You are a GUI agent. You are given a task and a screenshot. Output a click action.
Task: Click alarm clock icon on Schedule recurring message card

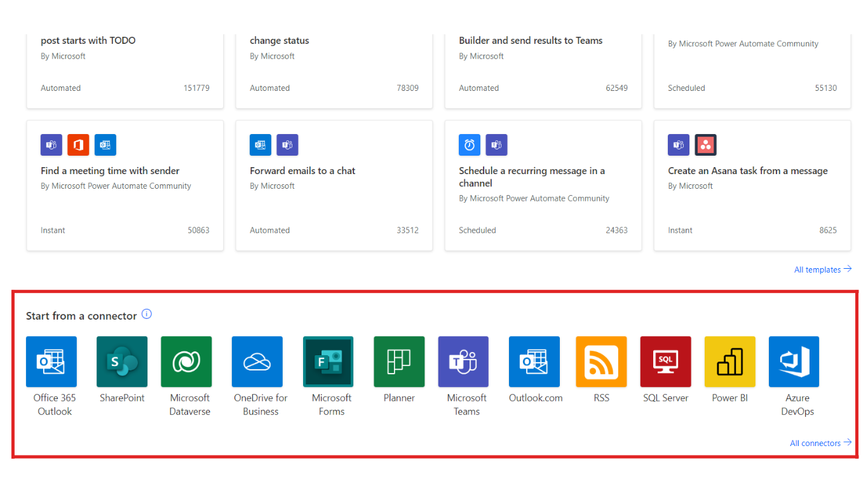[470, 145]
